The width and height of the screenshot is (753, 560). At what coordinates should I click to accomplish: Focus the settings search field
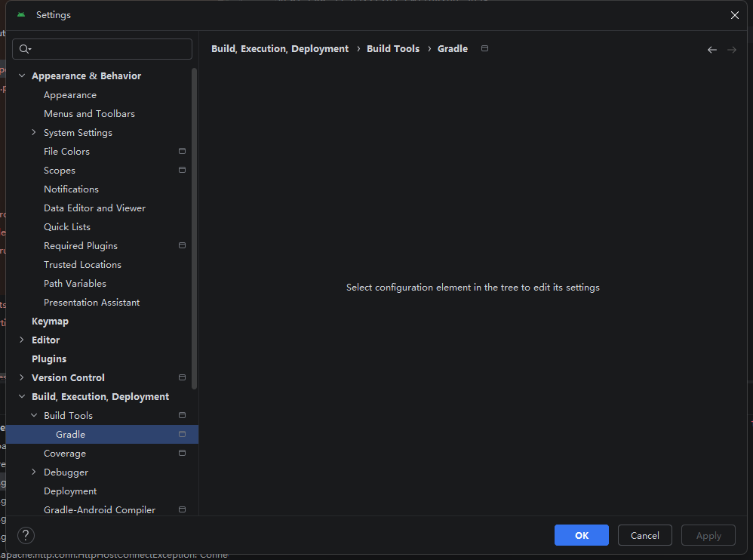click(103, 49)
